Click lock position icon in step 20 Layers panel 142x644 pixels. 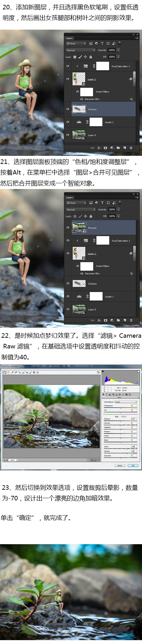[85, 57]
